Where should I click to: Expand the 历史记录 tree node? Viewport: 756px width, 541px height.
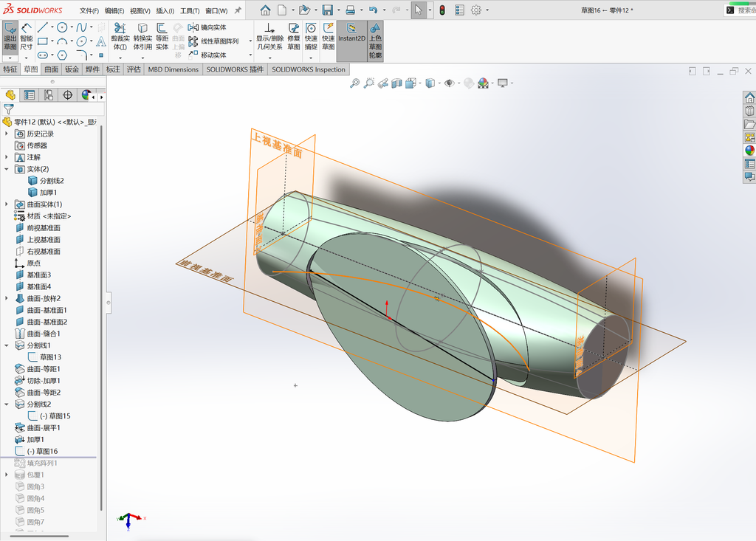[x=6, y=134]
